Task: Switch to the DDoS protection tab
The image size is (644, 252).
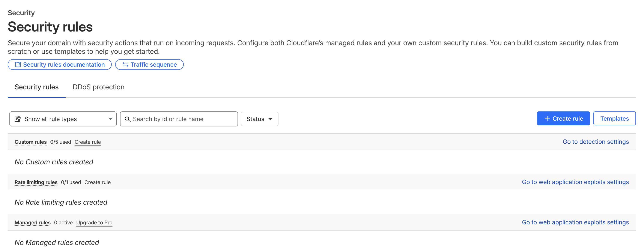Action: (x=98, y=87)
